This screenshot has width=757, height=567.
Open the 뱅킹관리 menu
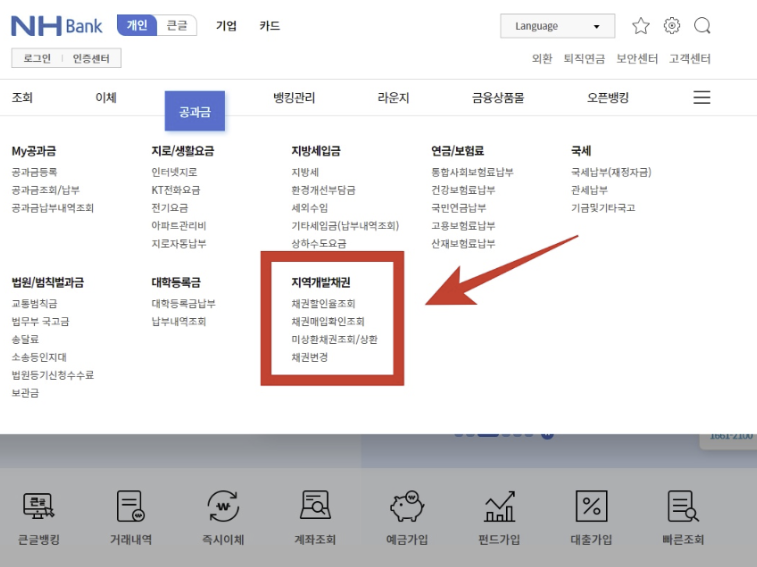click(294, 98)
